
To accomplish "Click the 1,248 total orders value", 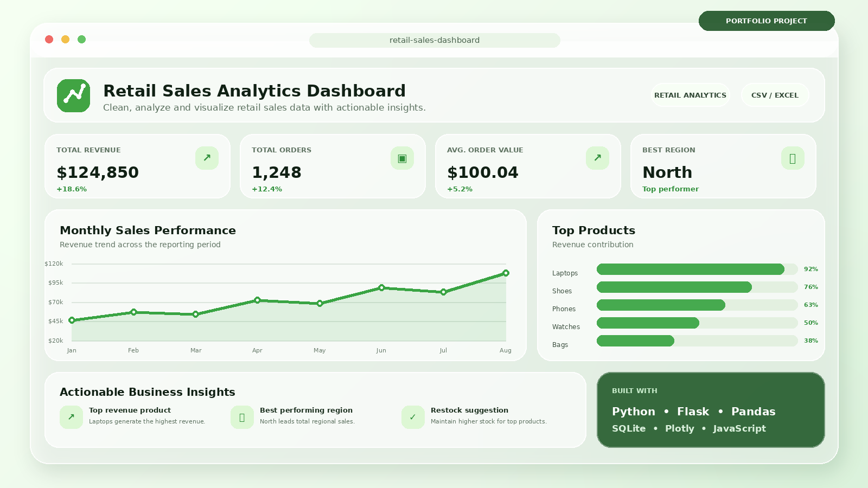I will pos(277,172).
